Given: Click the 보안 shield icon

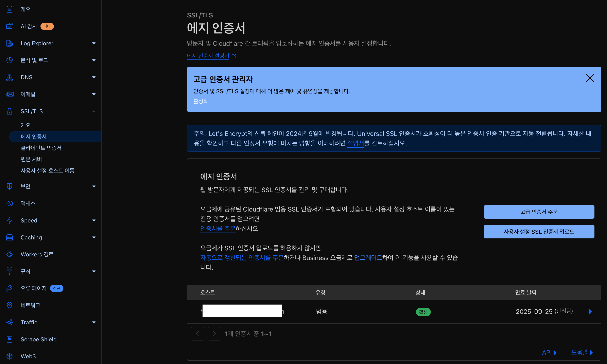Looking at the screenshot, I should point(10,186).
